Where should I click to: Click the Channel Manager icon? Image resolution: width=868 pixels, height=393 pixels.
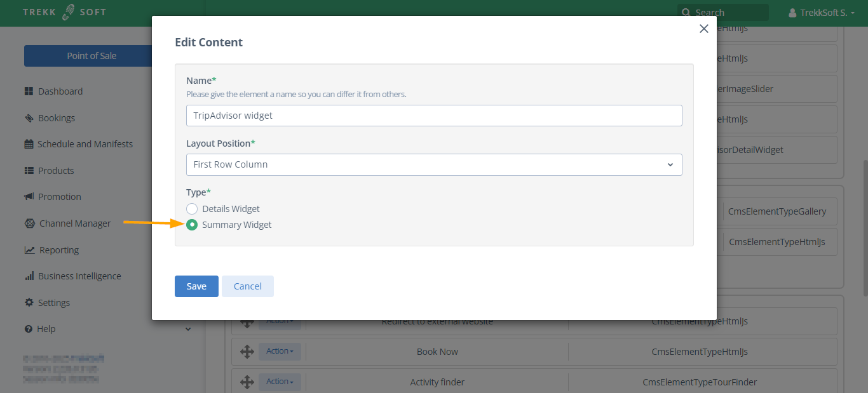29,223
